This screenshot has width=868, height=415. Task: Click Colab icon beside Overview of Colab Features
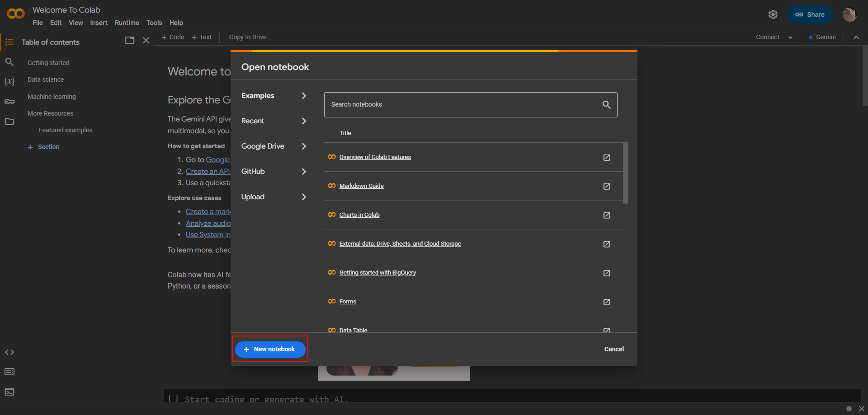(332, 157)
